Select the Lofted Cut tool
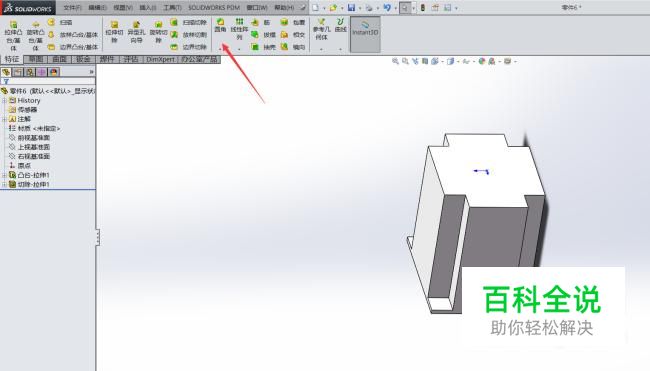650x371 pixels. point(189,35)
